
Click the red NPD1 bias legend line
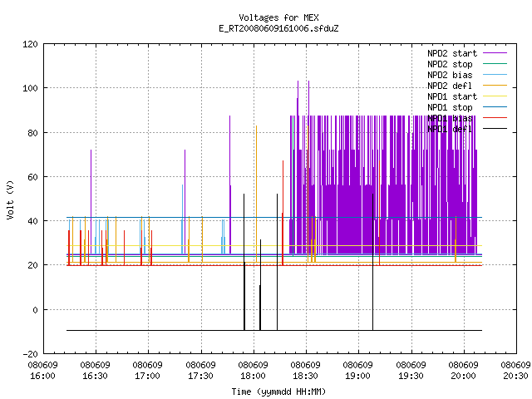click(495, 118)
